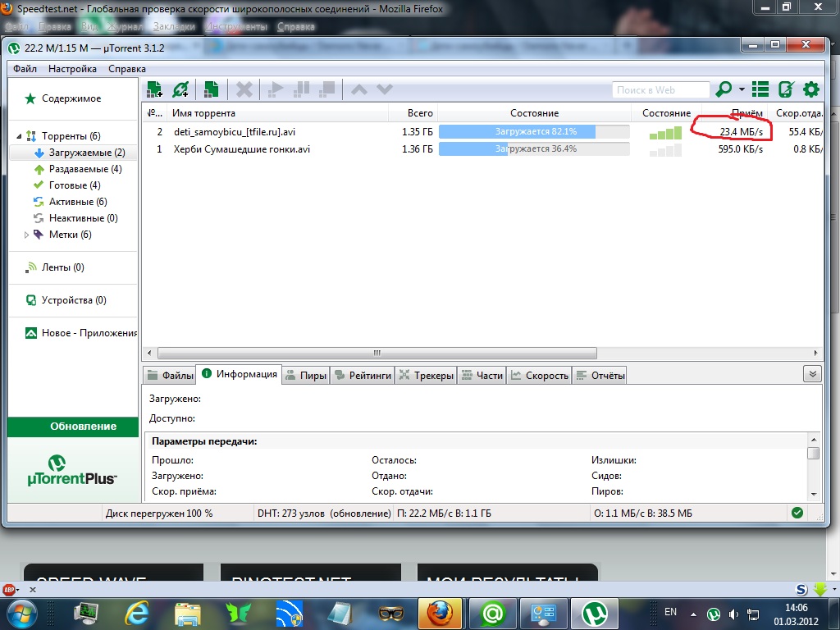Click the Поиск в Web search field

[660, 89]
